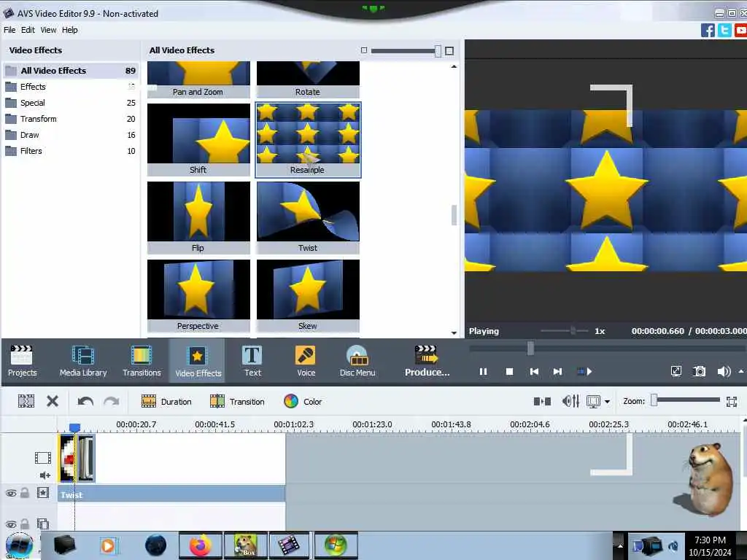The height and width of the screenshot is (560, 747).
Task: Select the Flip effect thumbnail
Action: click(x=198, y=217)
